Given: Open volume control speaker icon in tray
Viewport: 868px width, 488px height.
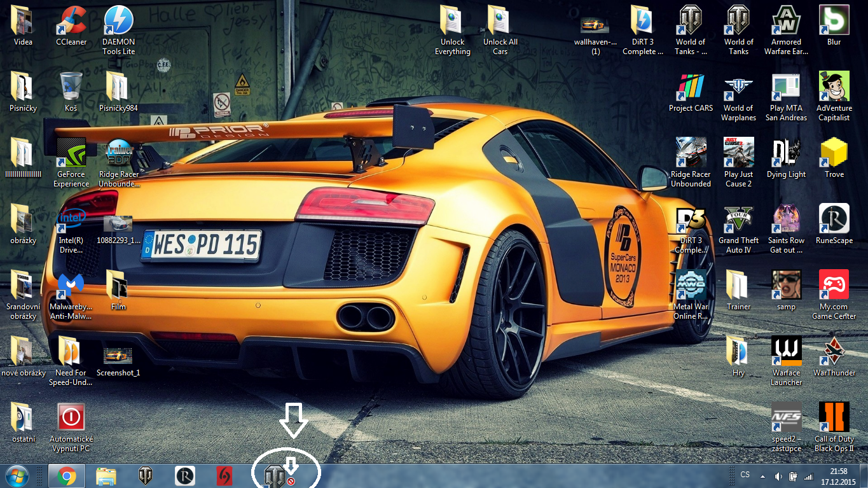Looking at the screenshot, I should click(778, 476).
